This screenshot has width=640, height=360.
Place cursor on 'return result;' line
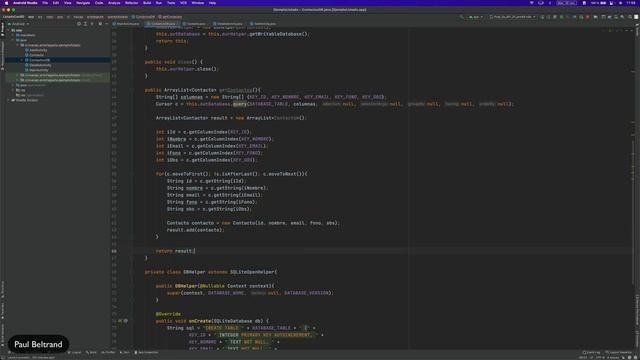pyautogui.click(x=175, y=251)
